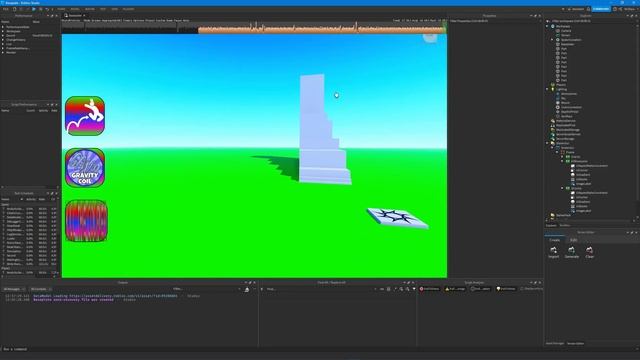This screenshot has width=640, height=360.
Task: Expand the SpawnLocation node in Explorer
Action: (x=552, y=40)
